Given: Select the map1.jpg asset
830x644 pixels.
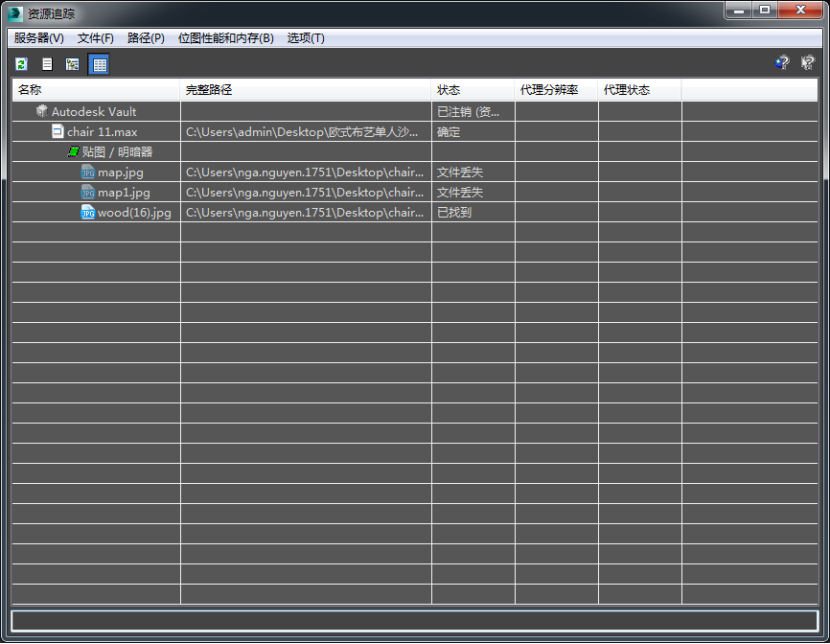Looking at the screenshot, I should 415,192.
